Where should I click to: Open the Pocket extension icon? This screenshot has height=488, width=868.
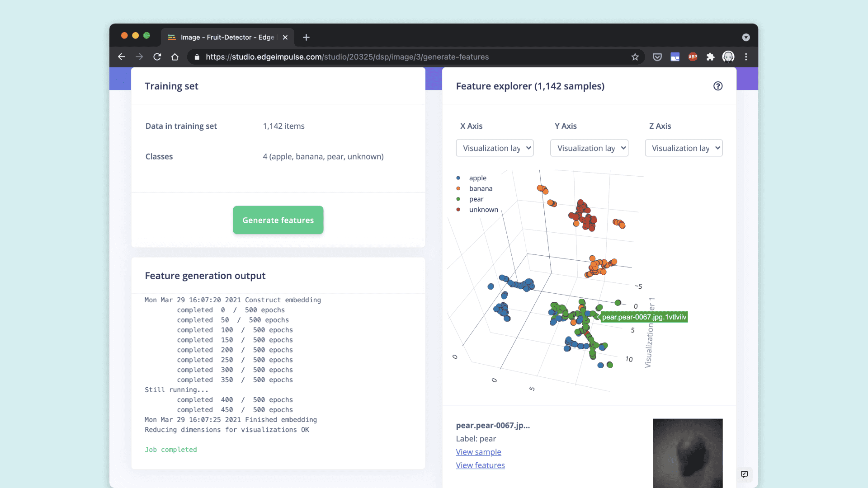click(657, 57)
